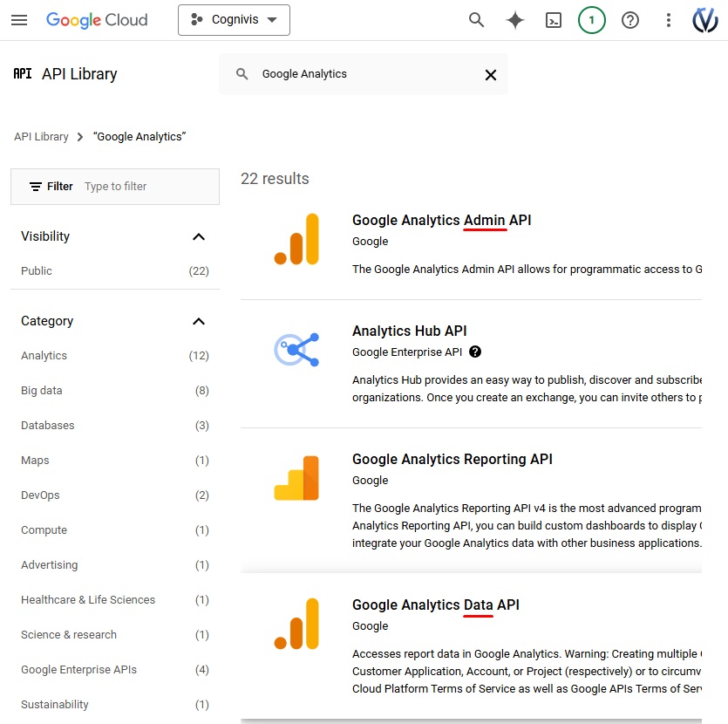Open Google Analytics Data API result
Viewport: 728px width, 724px height.
pyautogui.click(x=435, y=605)
